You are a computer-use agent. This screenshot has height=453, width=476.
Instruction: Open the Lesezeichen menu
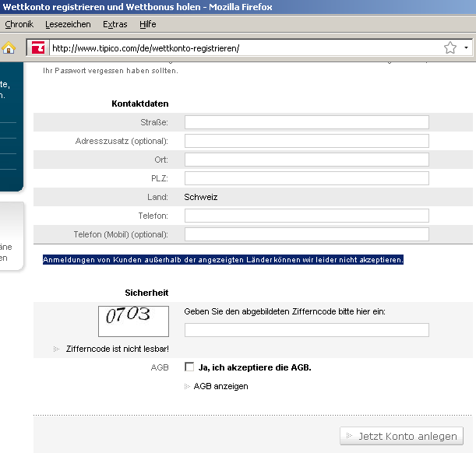68,24
